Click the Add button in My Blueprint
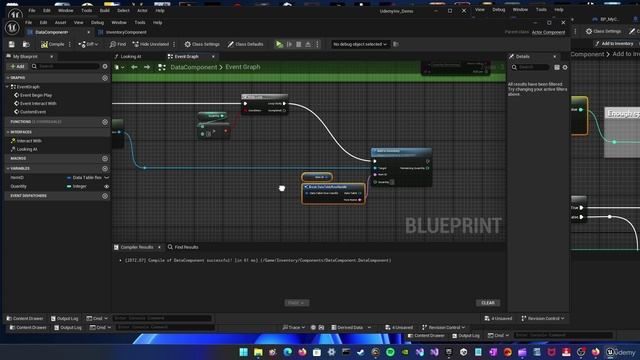This screenshot has width=640, height=360. [x=18, y=66]
